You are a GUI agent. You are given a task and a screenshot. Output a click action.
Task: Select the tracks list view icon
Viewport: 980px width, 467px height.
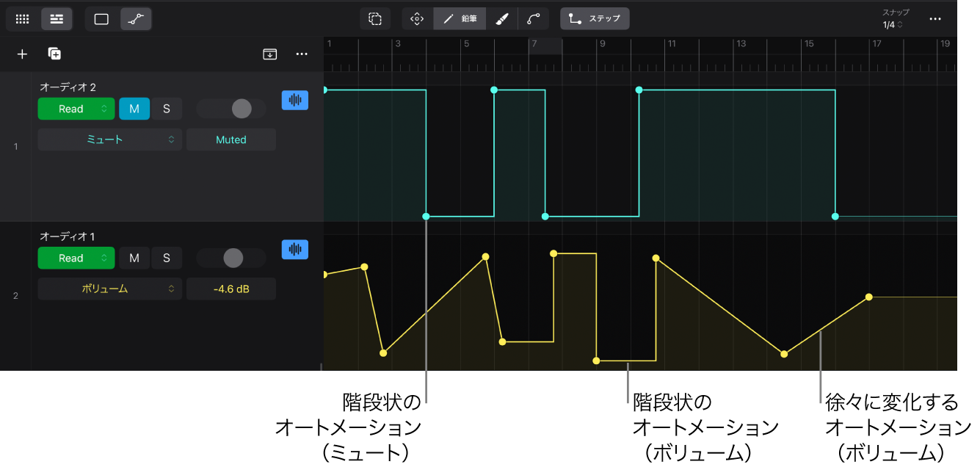click(x=57, y=19)
